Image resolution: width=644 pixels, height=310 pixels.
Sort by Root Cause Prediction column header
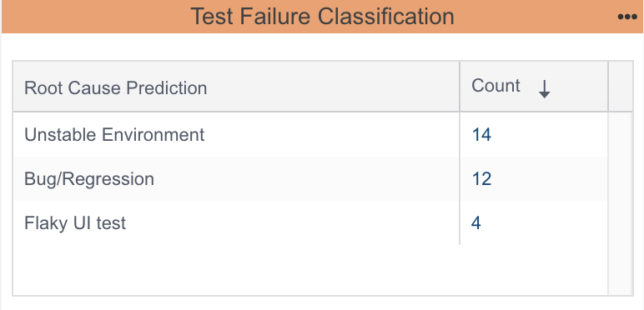click(115, 87)
